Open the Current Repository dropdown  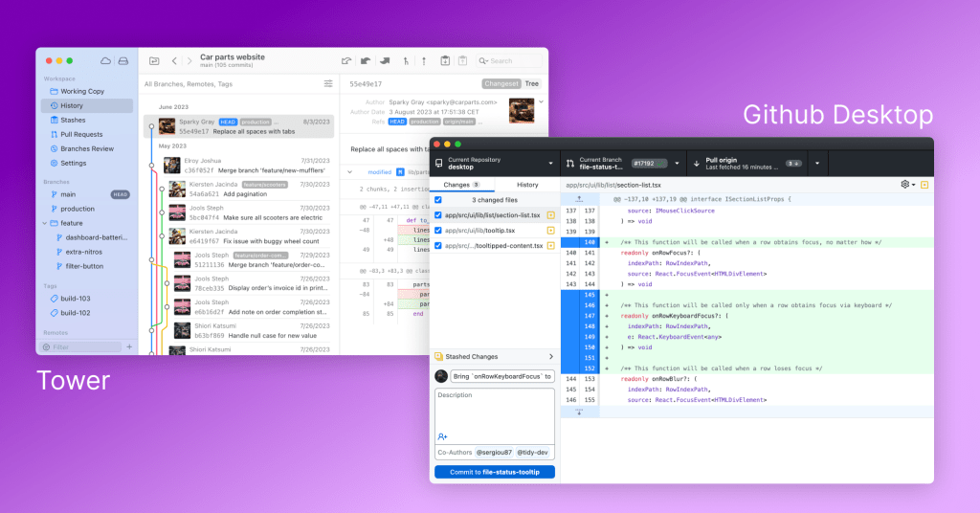tap(495, 164)
